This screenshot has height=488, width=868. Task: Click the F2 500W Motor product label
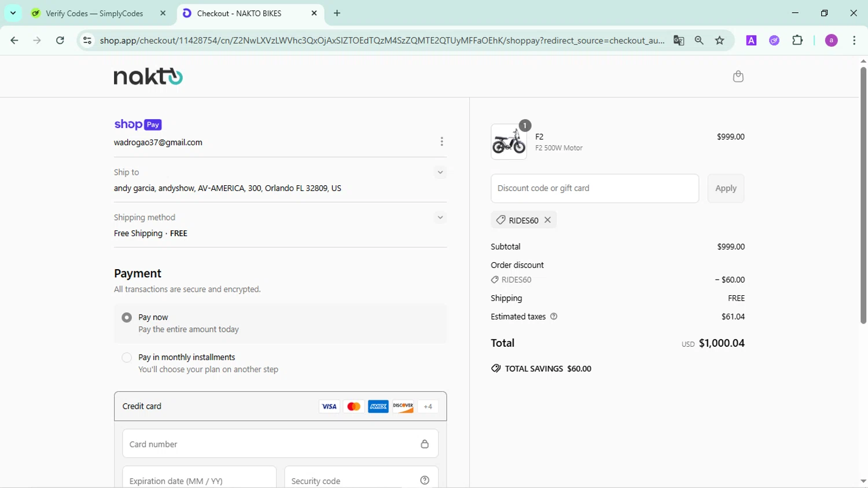click(x=559, y=148)
